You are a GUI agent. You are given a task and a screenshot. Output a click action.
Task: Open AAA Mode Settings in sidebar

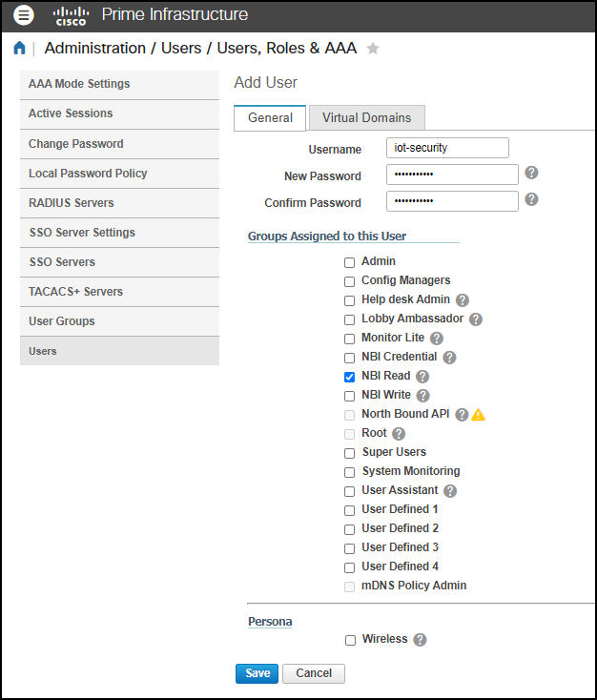tap(119, 84)
